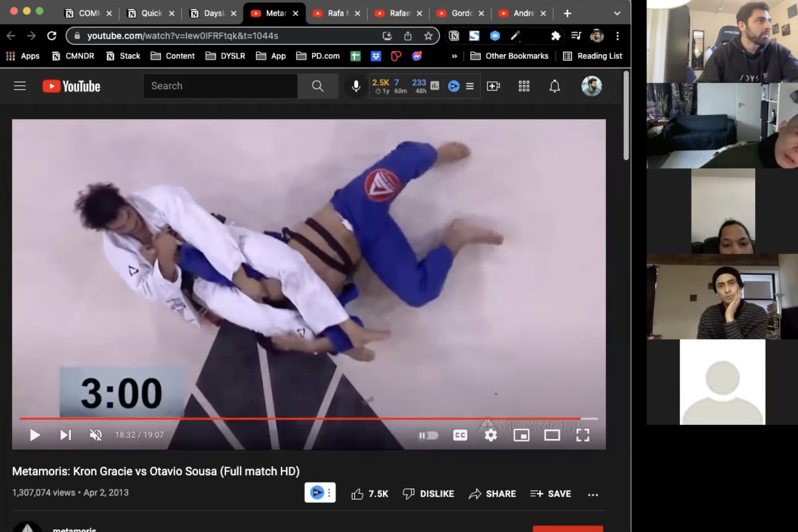Search with your voice microphone

(x=356, y=86)
